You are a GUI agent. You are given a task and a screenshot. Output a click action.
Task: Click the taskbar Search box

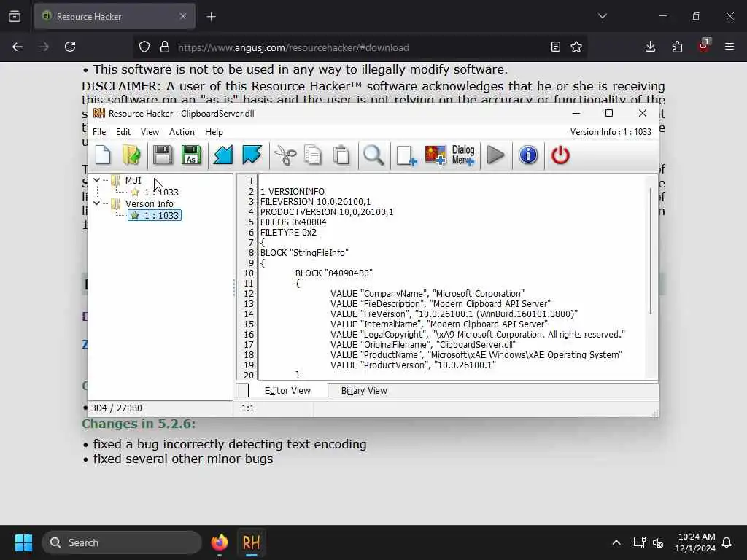tap(122, 542)
